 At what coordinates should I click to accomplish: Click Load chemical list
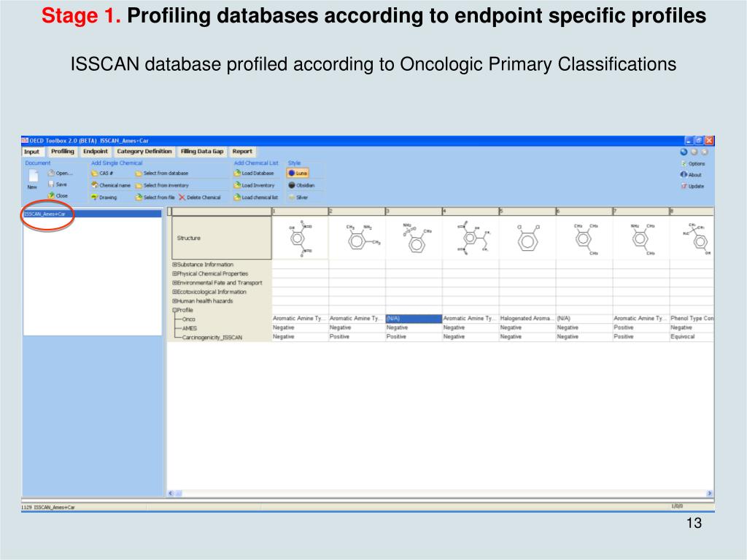pos(256,197)
